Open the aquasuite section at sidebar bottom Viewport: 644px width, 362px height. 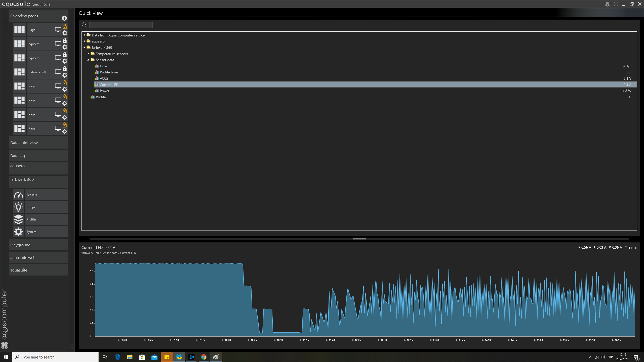(x=38, y=270)
